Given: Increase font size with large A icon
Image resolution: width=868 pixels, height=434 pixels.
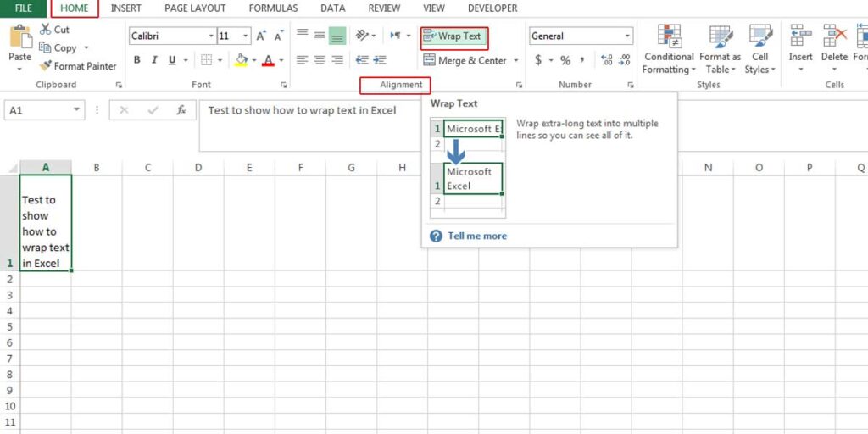Looking at the screenshot, I should click(261, 36).
